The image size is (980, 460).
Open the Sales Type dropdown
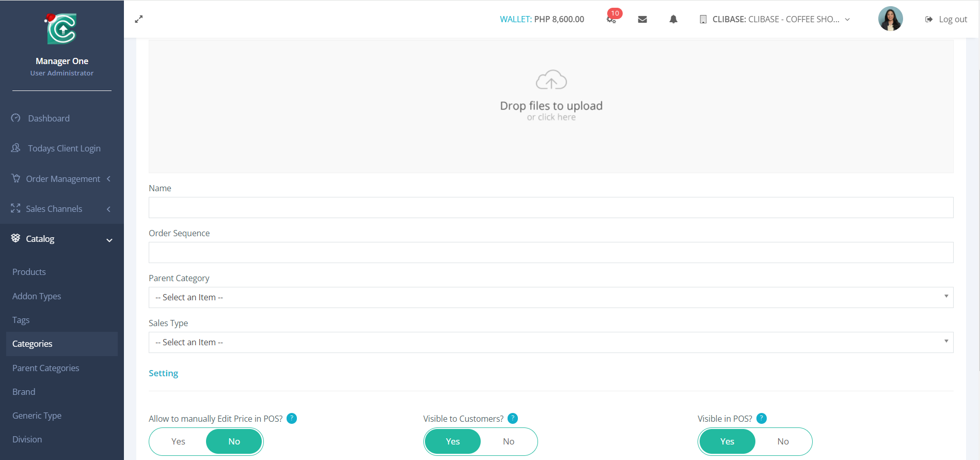[550, 343]
